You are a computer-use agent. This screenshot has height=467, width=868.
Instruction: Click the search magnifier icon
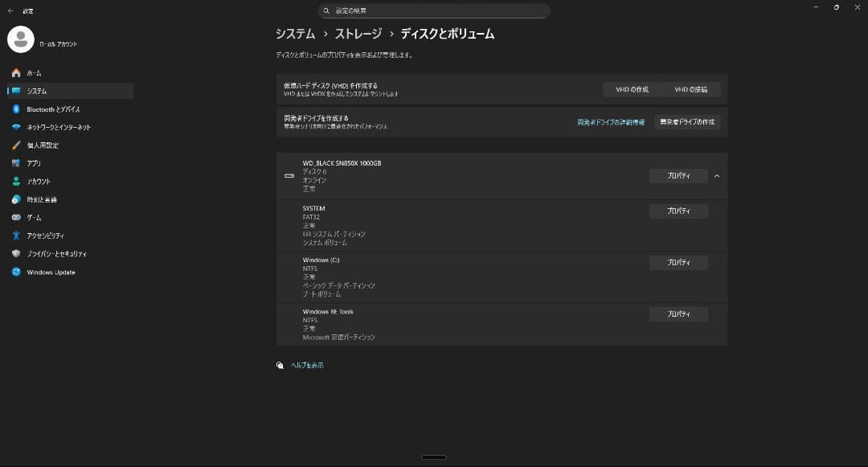(x=326, y=10)
